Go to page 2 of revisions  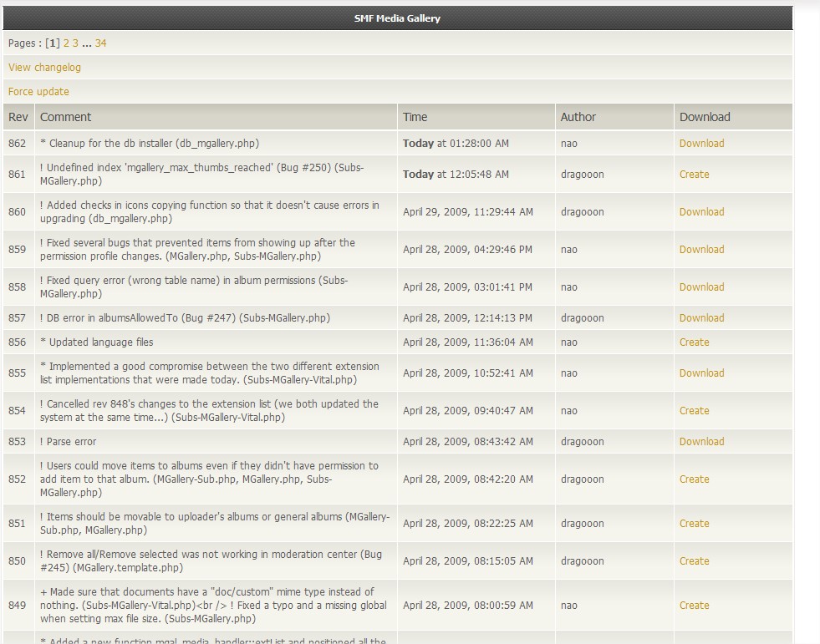coord(66,43)
